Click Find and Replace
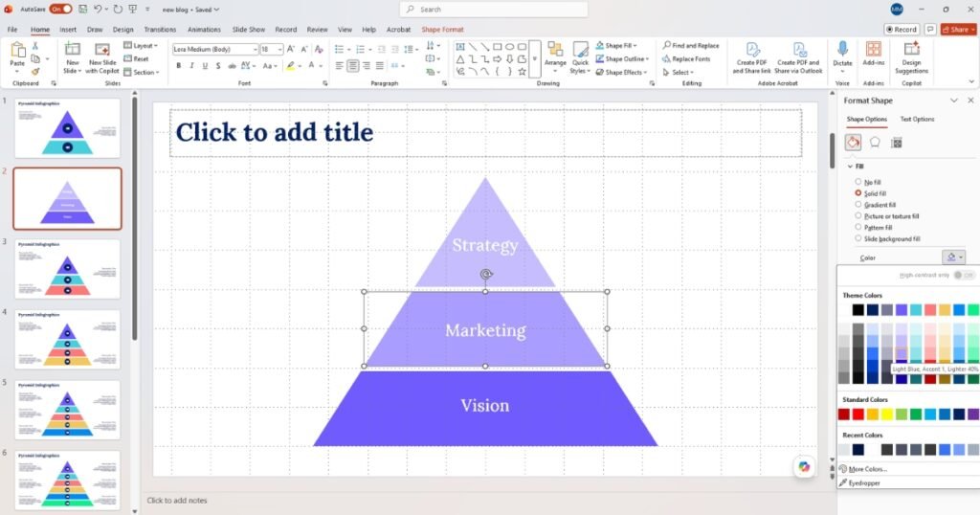980x515 pixels. coord(691,46)
